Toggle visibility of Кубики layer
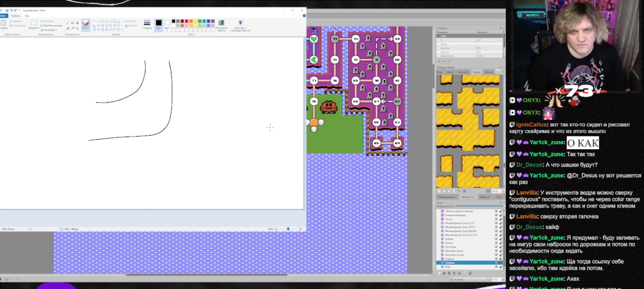644x289 pixels. [x=496, y=239]
